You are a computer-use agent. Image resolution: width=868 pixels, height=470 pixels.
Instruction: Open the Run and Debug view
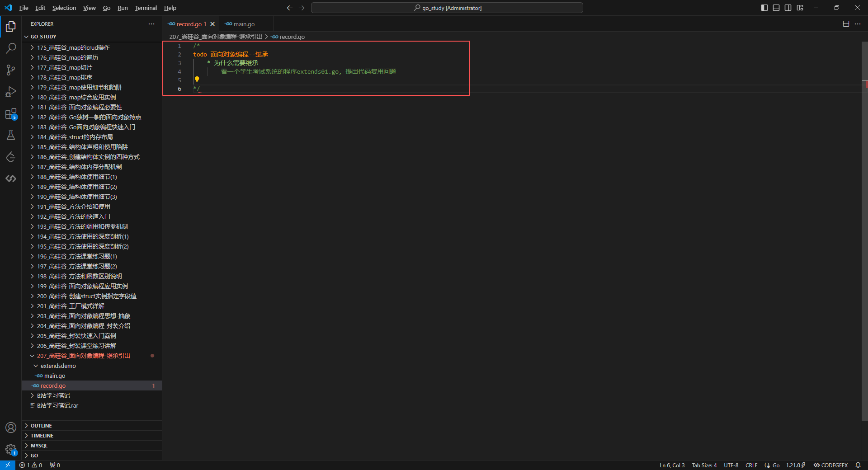click(x=11, y=92)
